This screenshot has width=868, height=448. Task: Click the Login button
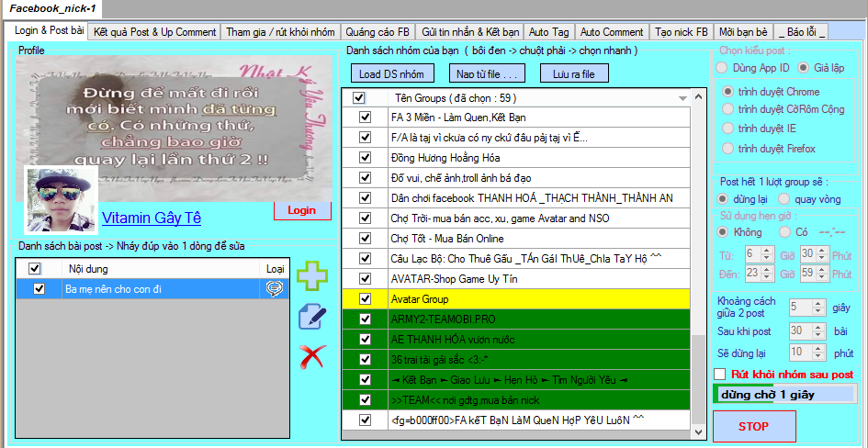(x=302, y=210)
